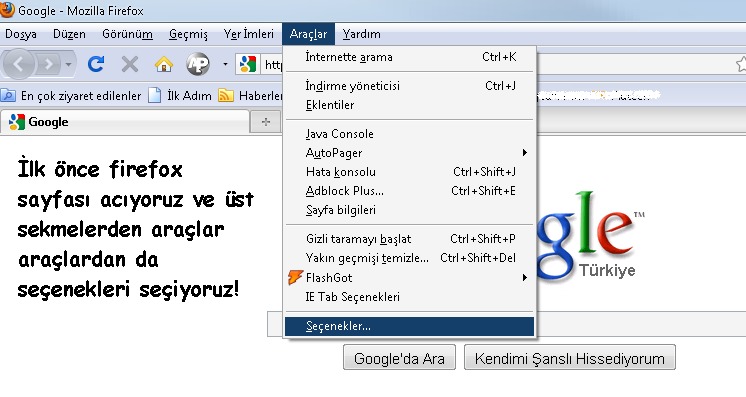Open the Geçmiş menu
Screen dimensions: 746x397
188,34
